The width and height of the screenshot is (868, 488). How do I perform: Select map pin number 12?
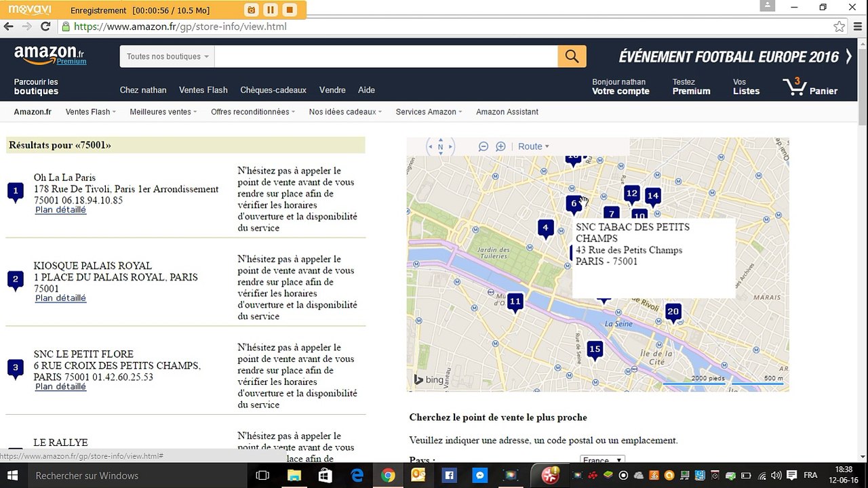coord(632,195)
